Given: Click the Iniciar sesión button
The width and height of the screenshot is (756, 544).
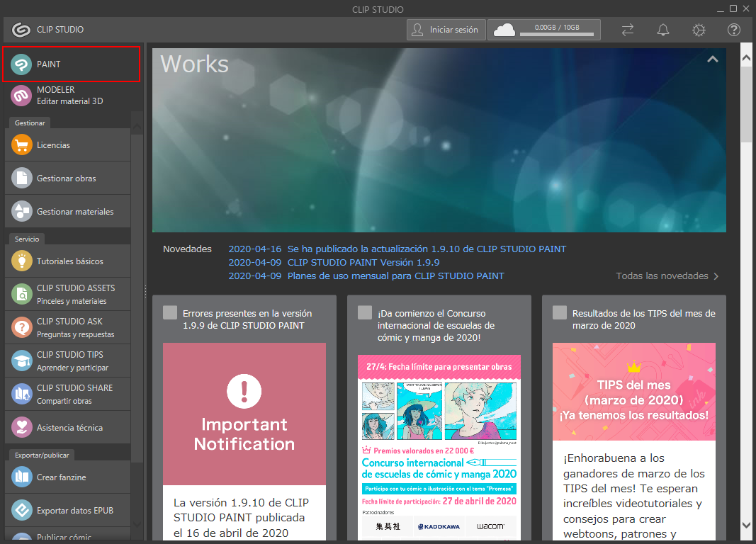Looking at the screenshot, I should 446,30.
